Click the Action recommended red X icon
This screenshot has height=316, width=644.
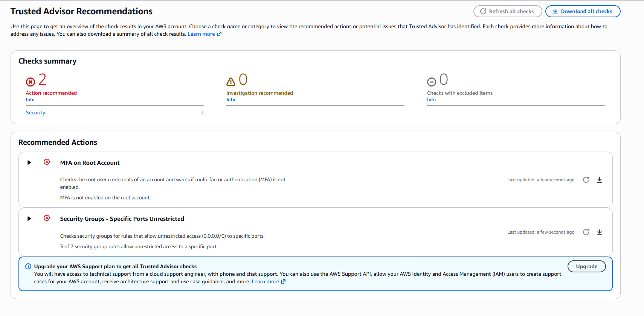coord(31,82)
